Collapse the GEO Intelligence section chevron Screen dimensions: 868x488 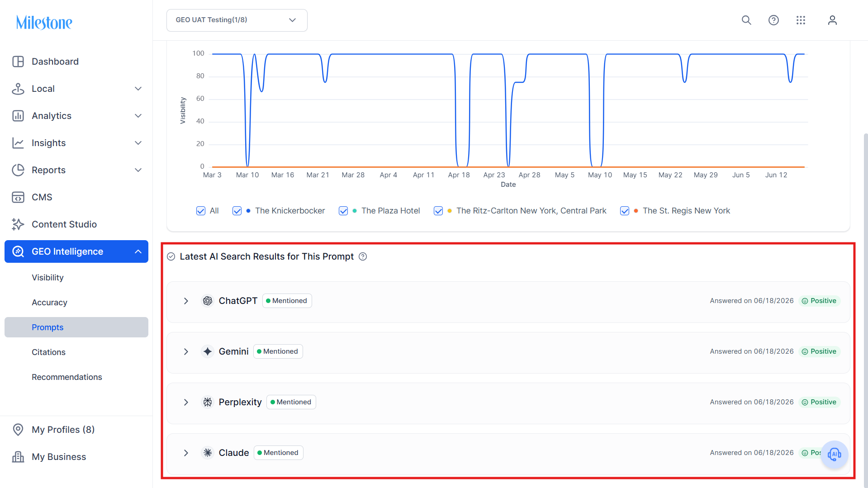138,251
